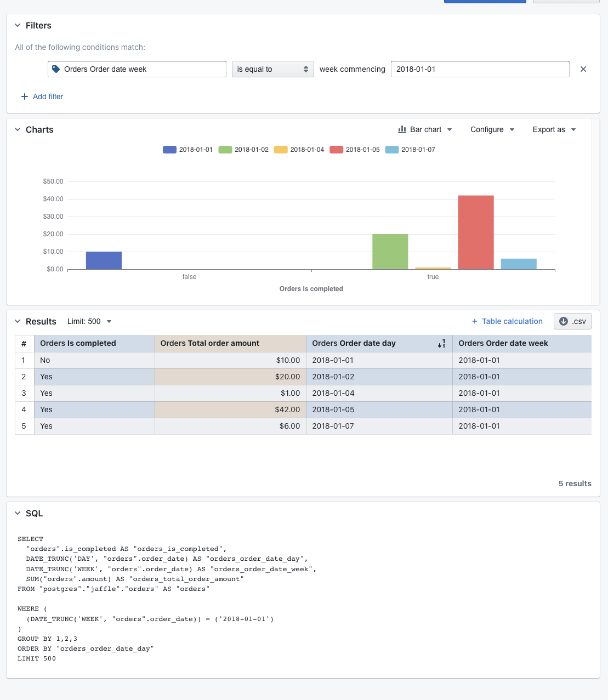608x700 pixels.
Task: Click the X icon to remove the filter
Action: (x=583, y=69)
